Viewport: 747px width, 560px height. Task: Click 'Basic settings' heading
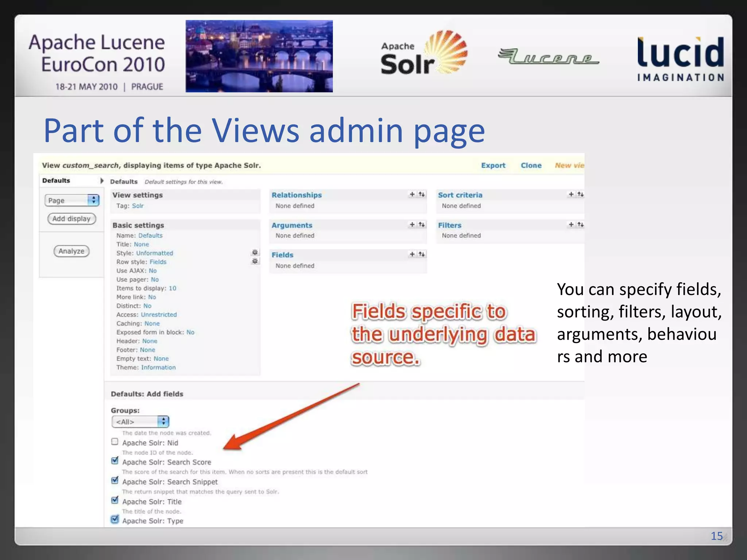point(138,225)
